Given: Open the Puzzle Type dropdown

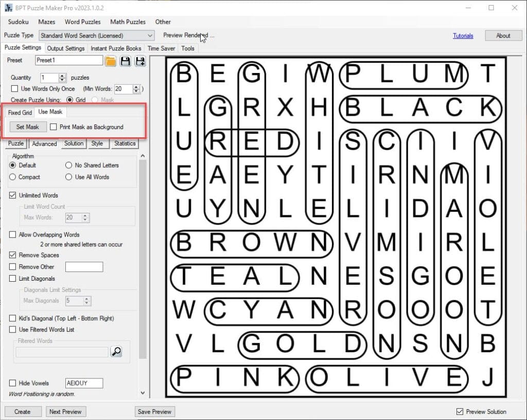Looking at the screenshot, I should pyautogui.click(x=150, y=35).
